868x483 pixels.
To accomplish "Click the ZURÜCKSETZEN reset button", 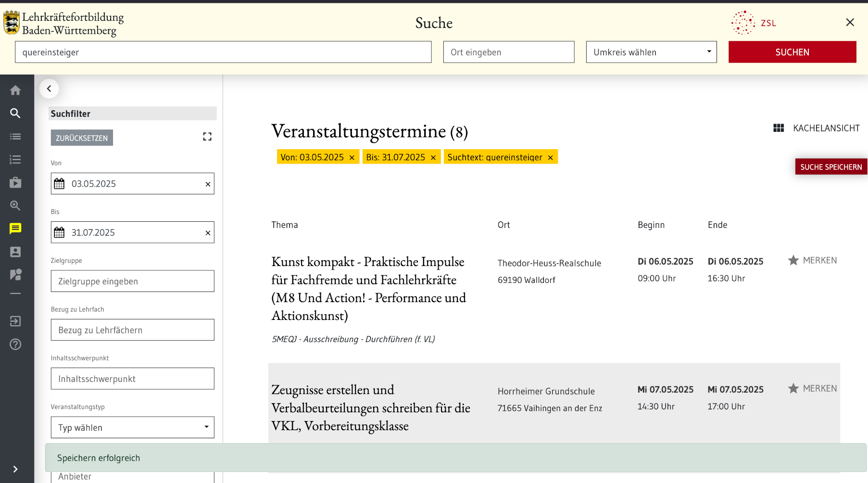I will point(82,138).
